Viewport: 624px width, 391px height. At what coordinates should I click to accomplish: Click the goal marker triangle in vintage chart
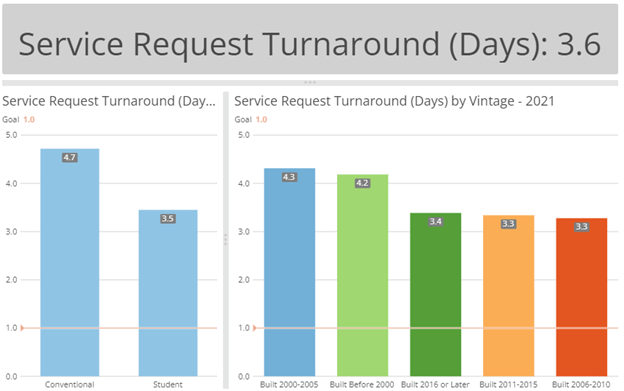(x=255, y=328)
